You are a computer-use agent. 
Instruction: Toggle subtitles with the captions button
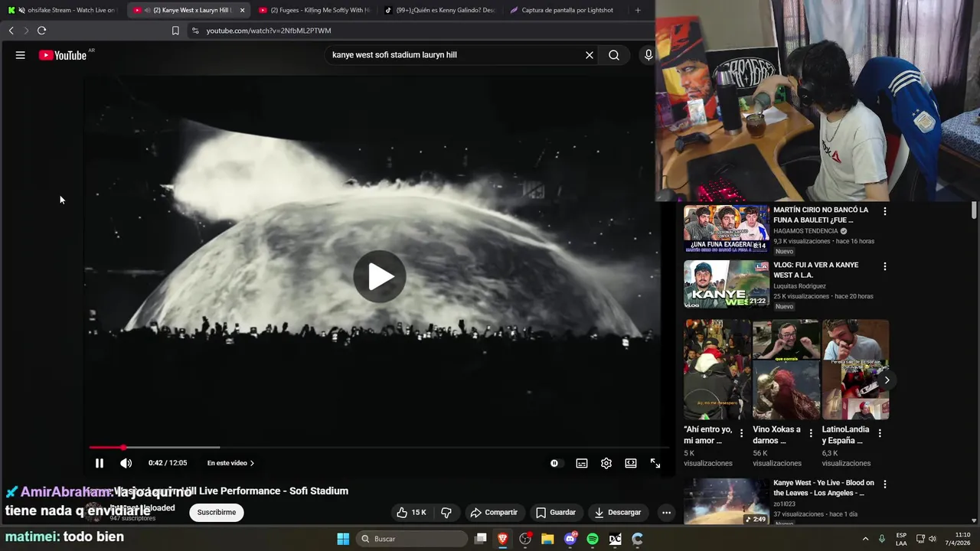(x=582, y=463)
